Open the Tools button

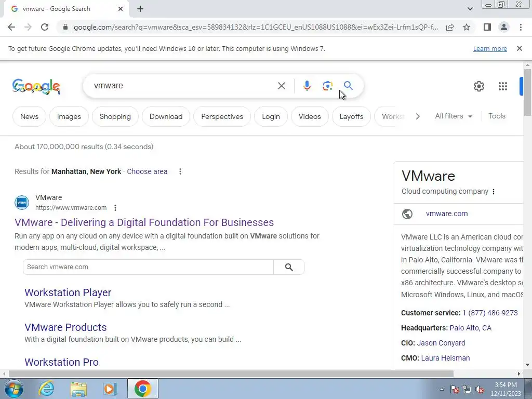coord(497,116)
